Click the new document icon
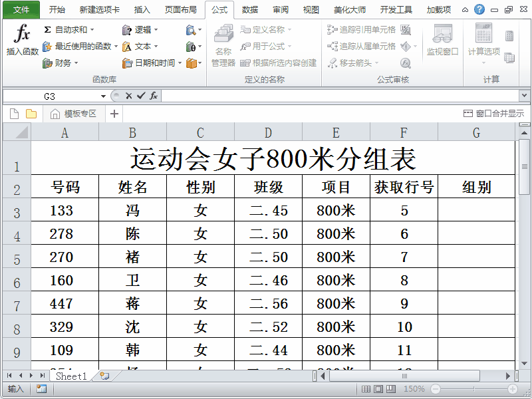 click(x=14, y=114)
